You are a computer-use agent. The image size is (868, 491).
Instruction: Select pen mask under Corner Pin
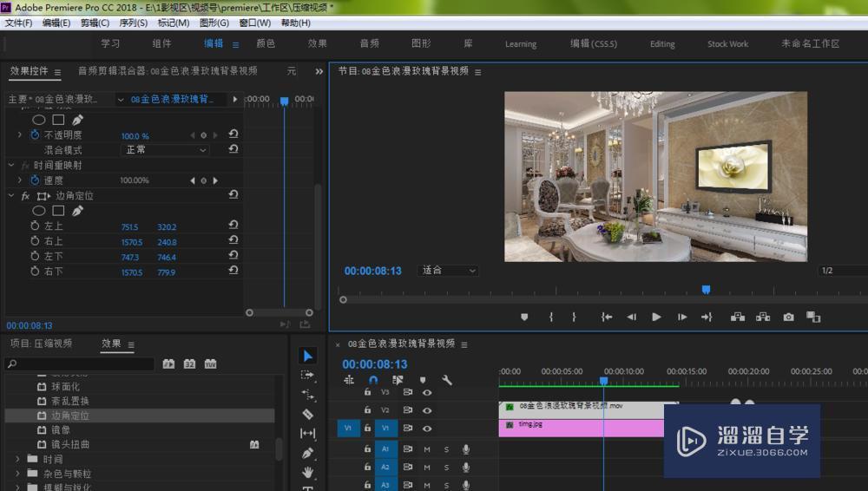(x=77, y=211)
